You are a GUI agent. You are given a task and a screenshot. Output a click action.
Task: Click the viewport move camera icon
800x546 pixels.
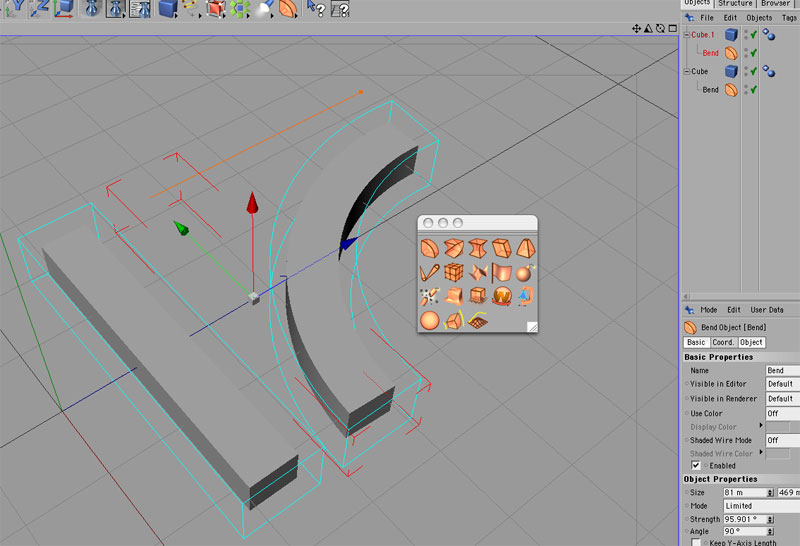pyautogui.click(x=636, y=29)
